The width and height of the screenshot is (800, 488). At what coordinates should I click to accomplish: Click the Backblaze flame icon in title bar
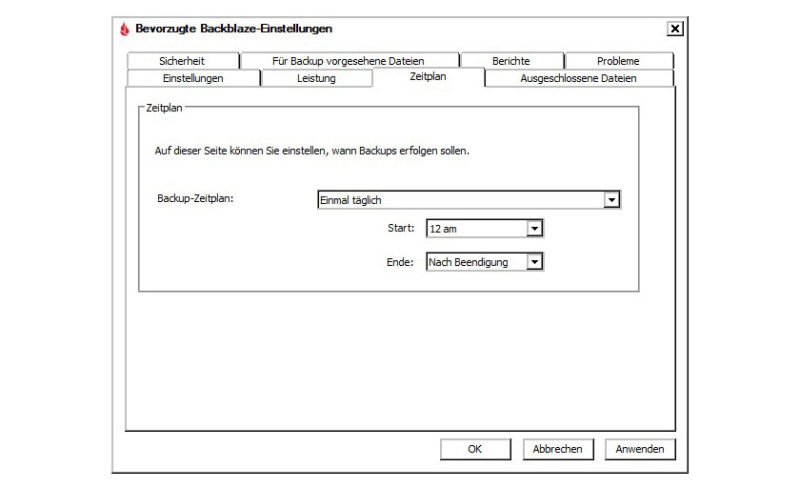pos(124,29)
